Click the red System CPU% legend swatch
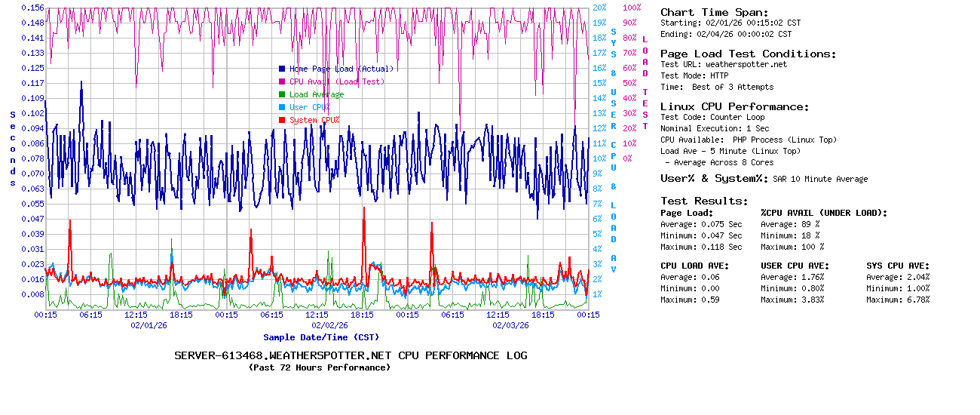 tap(282, 120)
